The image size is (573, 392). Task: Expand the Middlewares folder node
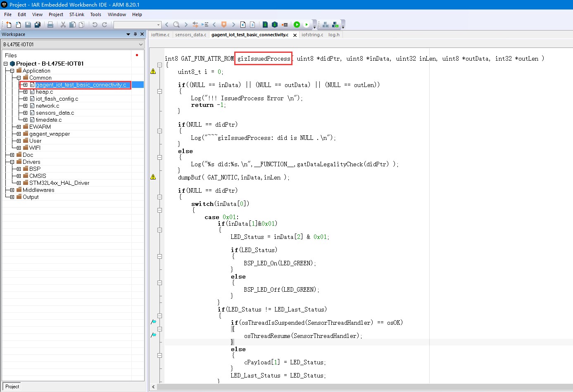click(x=12, y=190)
